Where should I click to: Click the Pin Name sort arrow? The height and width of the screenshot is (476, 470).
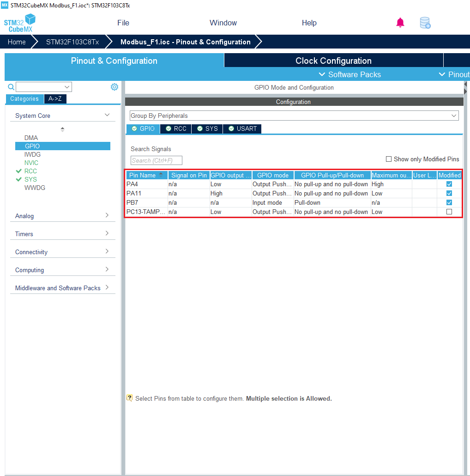coord(161,175)
